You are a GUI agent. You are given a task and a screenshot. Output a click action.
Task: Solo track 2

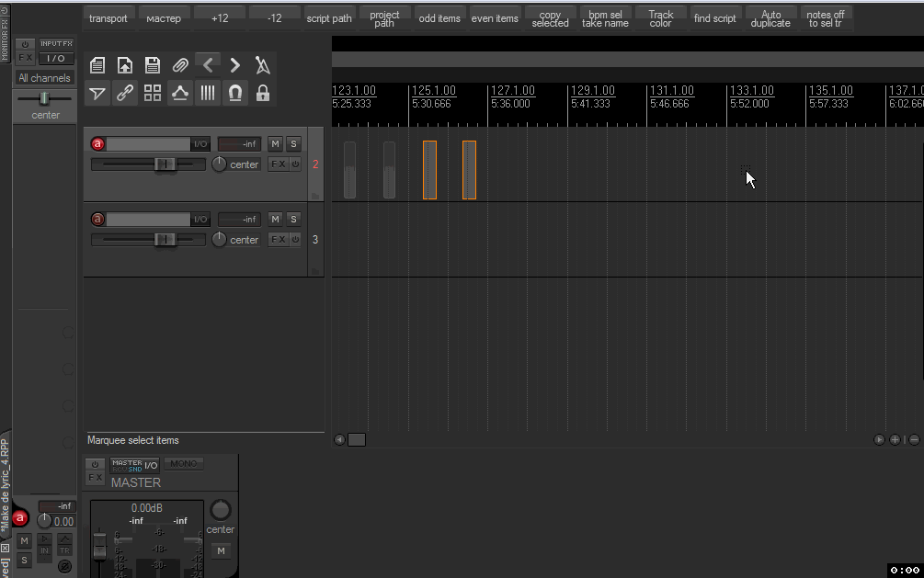tap(293, 143)
